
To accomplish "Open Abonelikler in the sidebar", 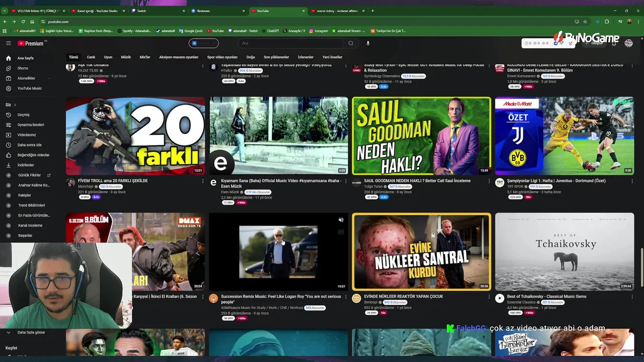I will pyautogui.click(x=26, y=78).
